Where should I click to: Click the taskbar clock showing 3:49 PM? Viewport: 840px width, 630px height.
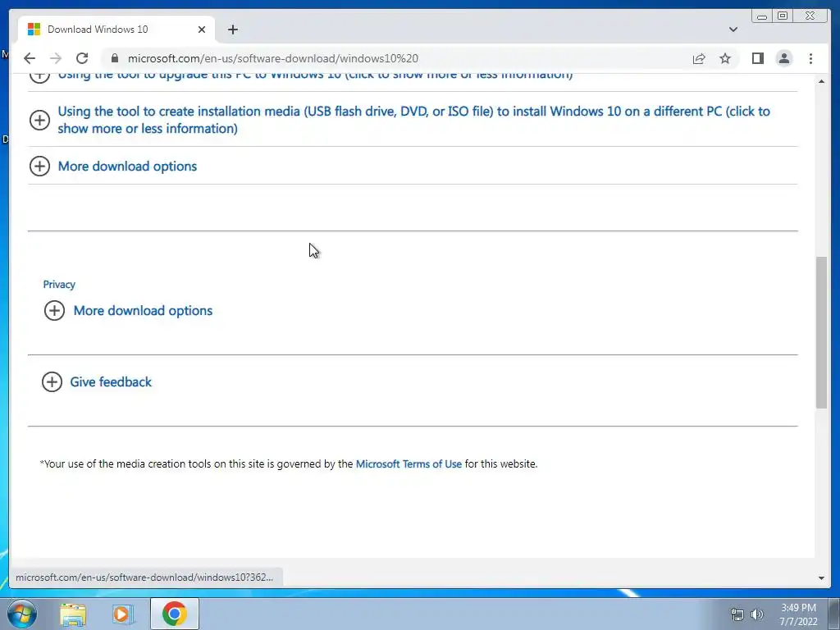click(798, 614)
